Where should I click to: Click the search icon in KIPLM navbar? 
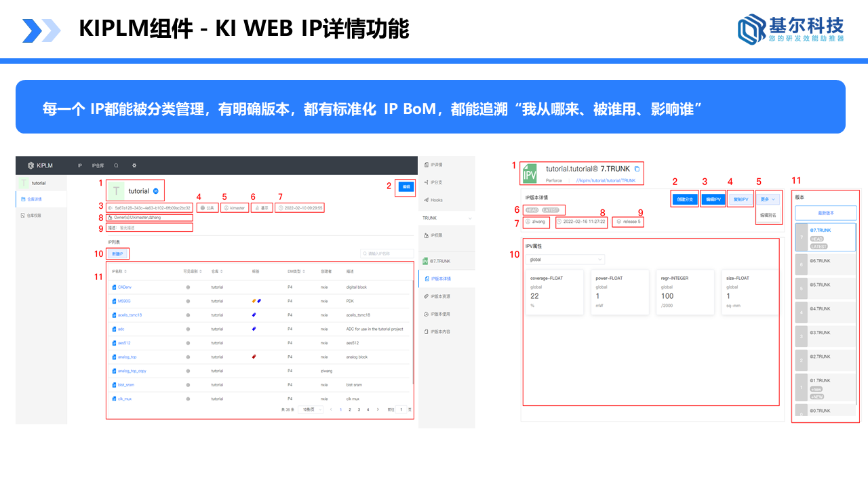pyautogui.click(x=116, y=165)
